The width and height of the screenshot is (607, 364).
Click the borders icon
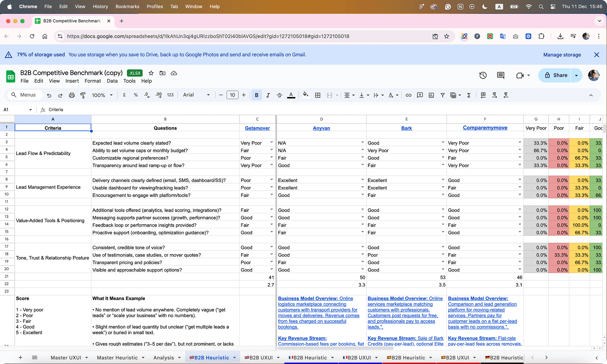318,95
